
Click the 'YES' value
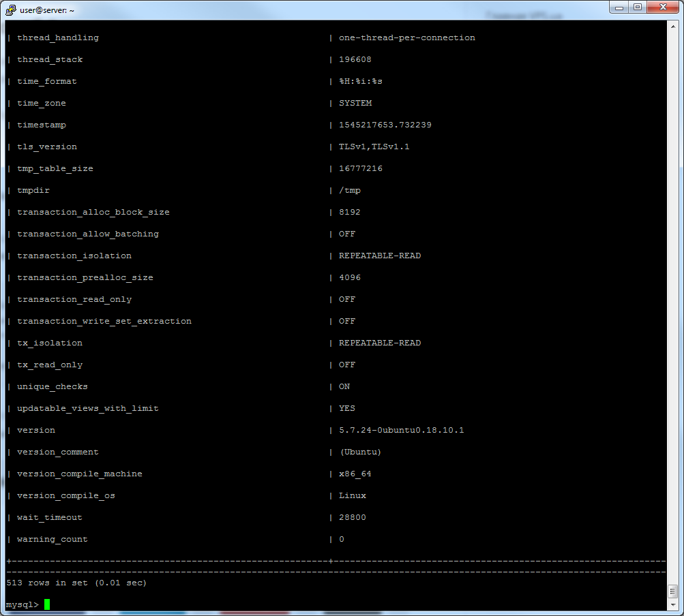click(x=347, y=408)
